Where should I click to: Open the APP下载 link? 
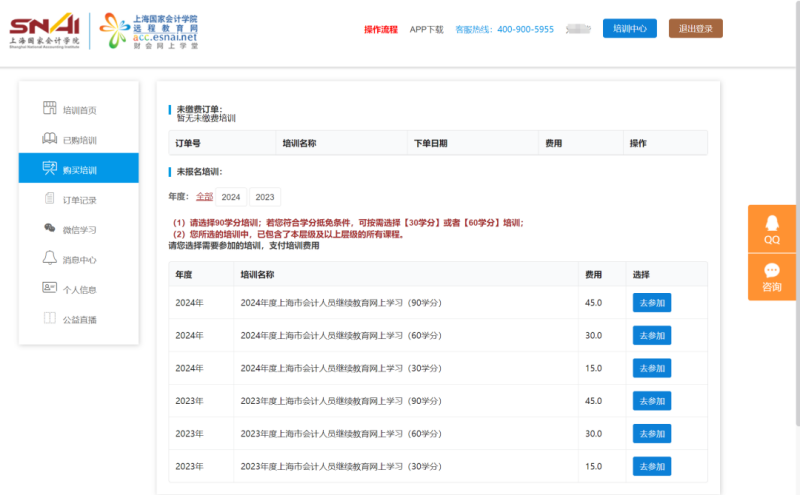tap(426, 30)
